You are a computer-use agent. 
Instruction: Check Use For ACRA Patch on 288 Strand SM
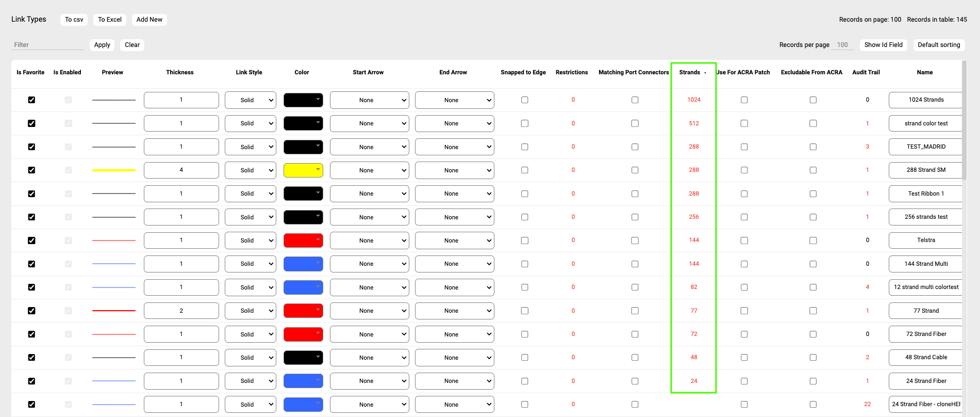point(744,170)
